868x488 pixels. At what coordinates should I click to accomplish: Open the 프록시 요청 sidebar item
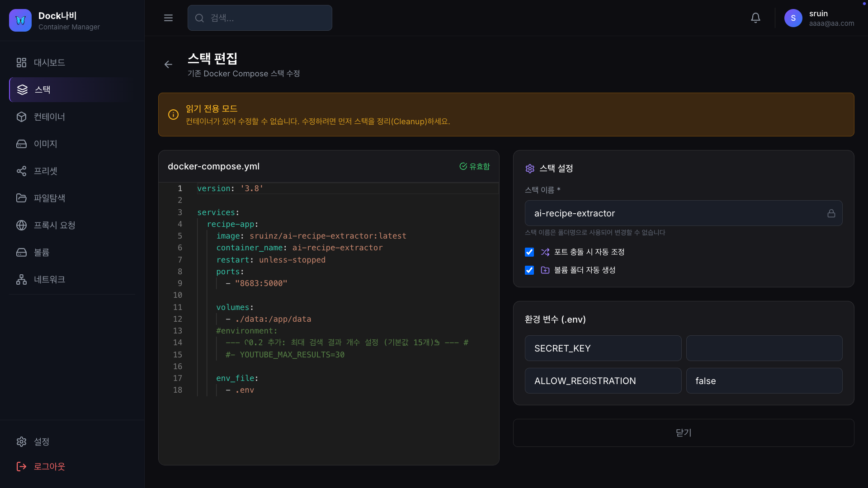54,225
